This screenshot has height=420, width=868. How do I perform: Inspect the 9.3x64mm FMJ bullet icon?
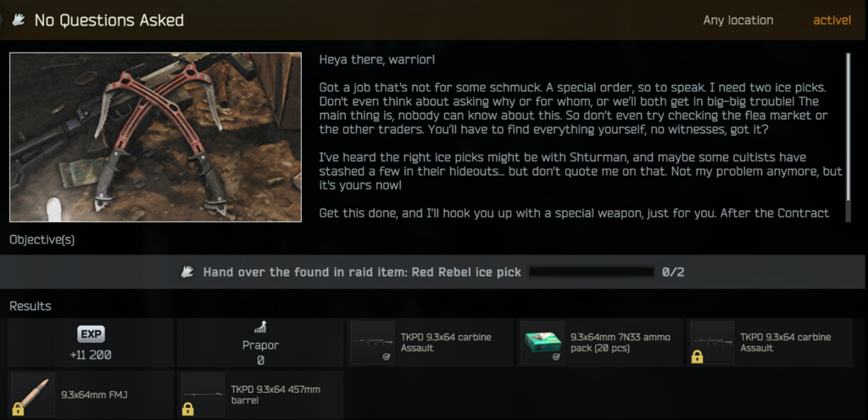[x=33, y=395]
